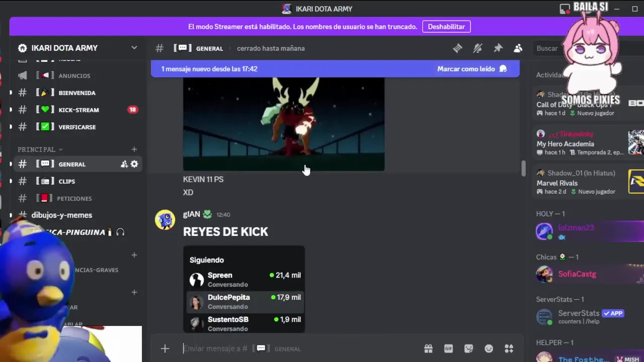
Task: Open invite icon for GENERAL channel
Action: [124, 164]
